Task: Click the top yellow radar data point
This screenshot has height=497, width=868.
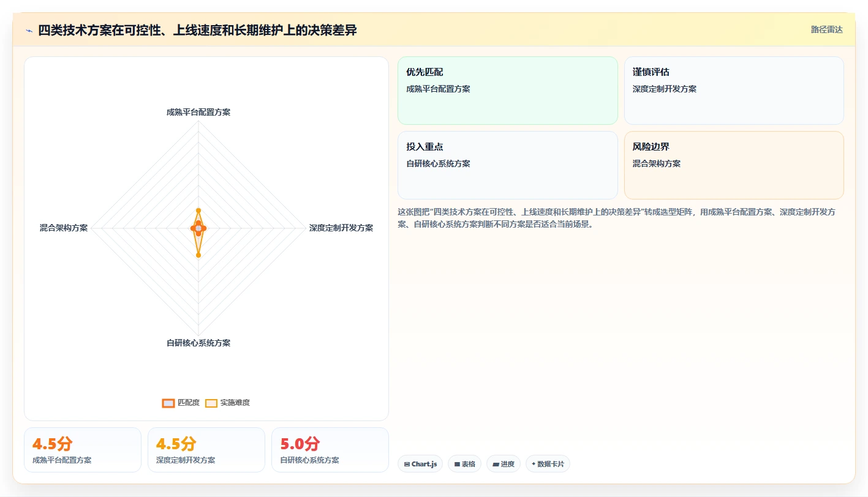Action: [198, 211]
